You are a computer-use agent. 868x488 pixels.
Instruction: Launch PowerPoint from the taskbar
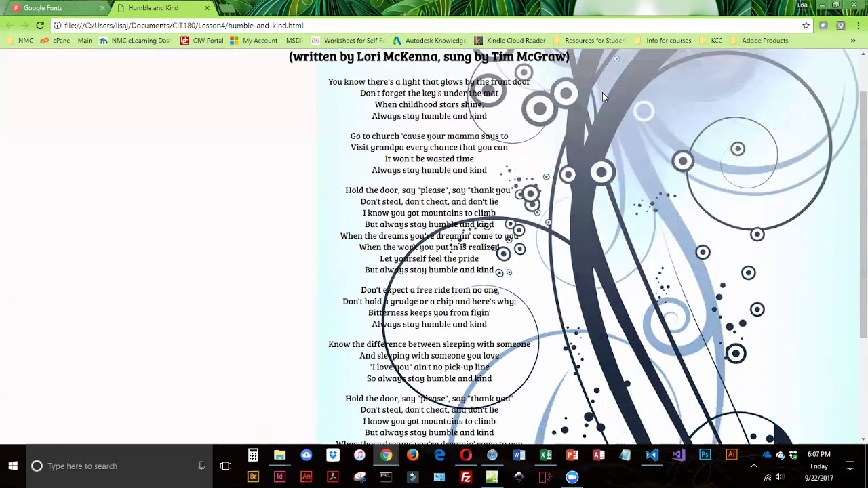coord(572,455)
